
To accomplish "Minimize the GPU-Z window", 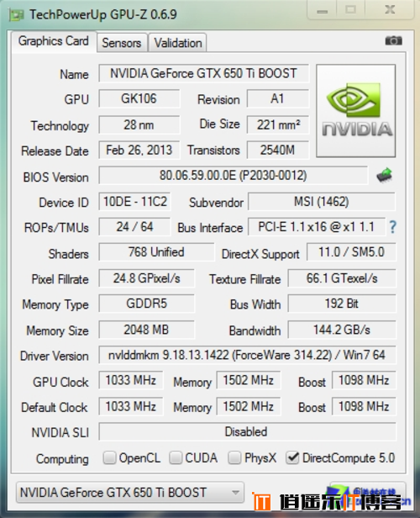I will 322,10.
